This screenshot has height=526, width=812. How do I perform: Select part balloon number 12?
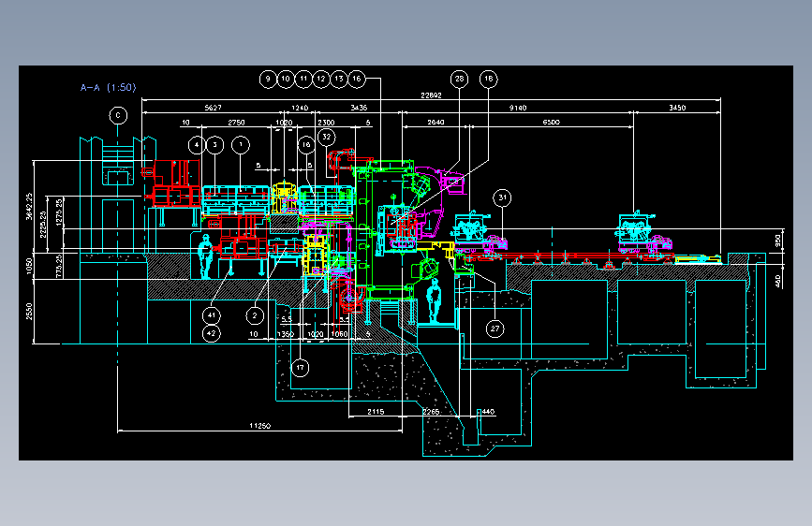pyautogui.click(x=321, y=79)
